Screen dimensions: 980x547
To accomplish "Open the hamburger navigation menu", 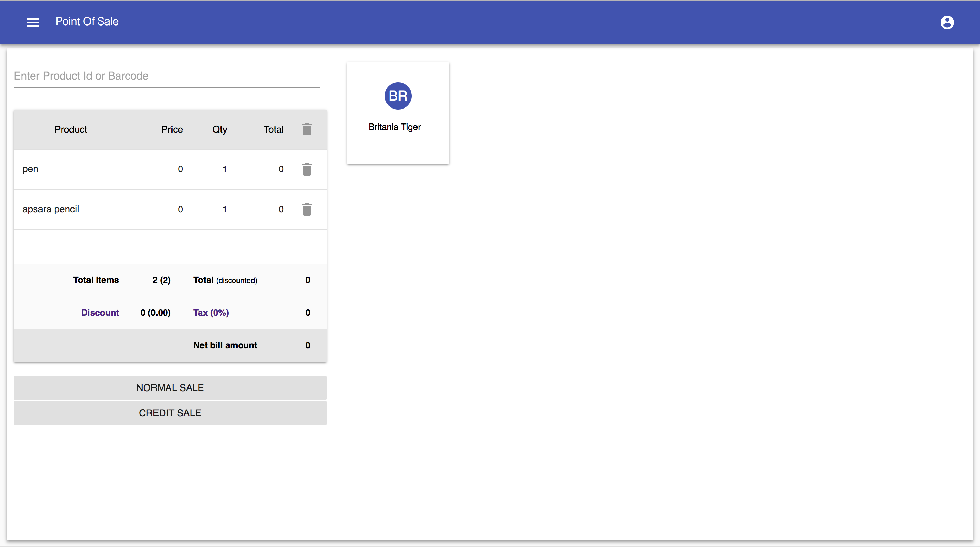I will 32,22.
